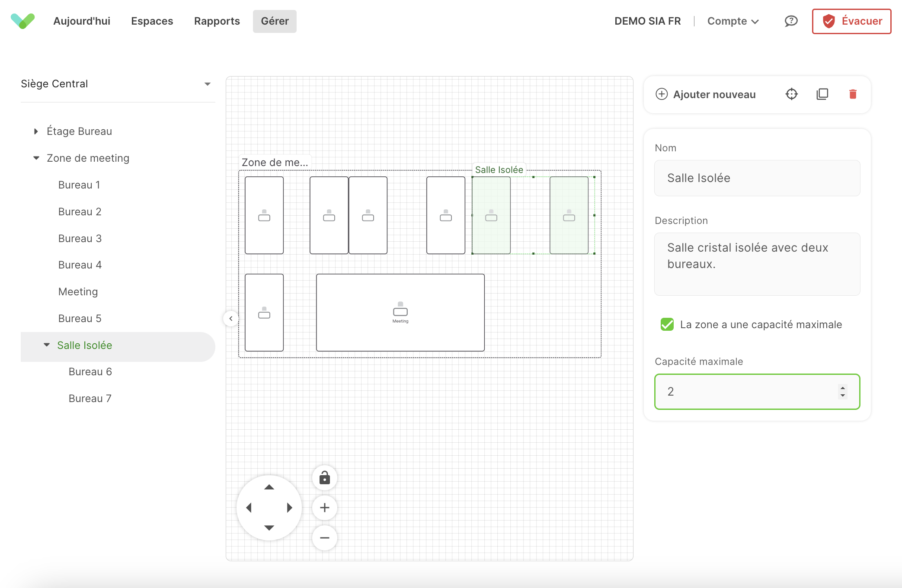Select Bureau 7 in the tree
This screenshot has height=588, width=902.
coord(90,398)
